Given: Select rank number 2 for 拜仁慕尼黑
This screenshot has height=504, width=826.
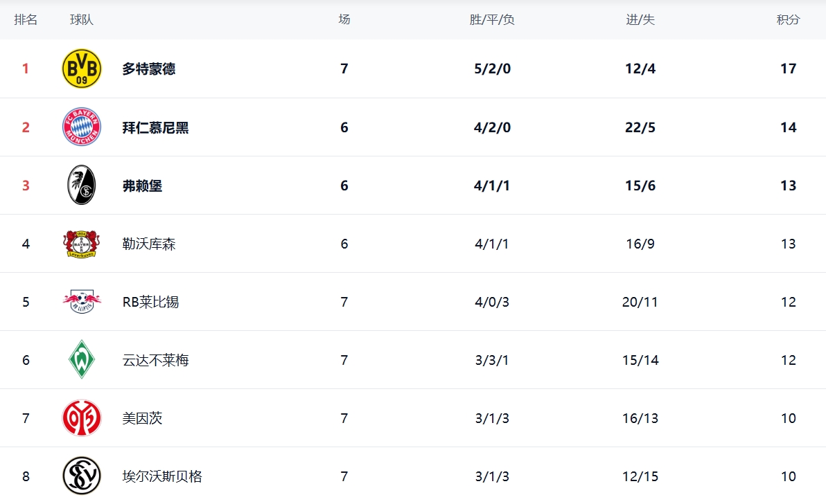Looking at the screenshot, I should [25, 127].
